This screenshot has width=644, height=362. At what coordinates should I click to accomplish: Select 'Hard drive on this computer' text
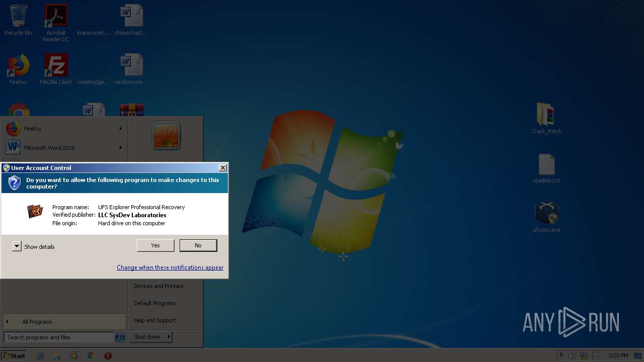coord(131,223)
